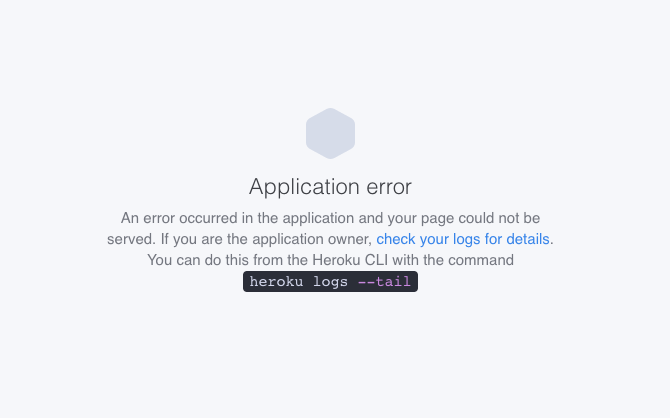
Task: Click the word details in the blue link
Action: pos(528,239)
